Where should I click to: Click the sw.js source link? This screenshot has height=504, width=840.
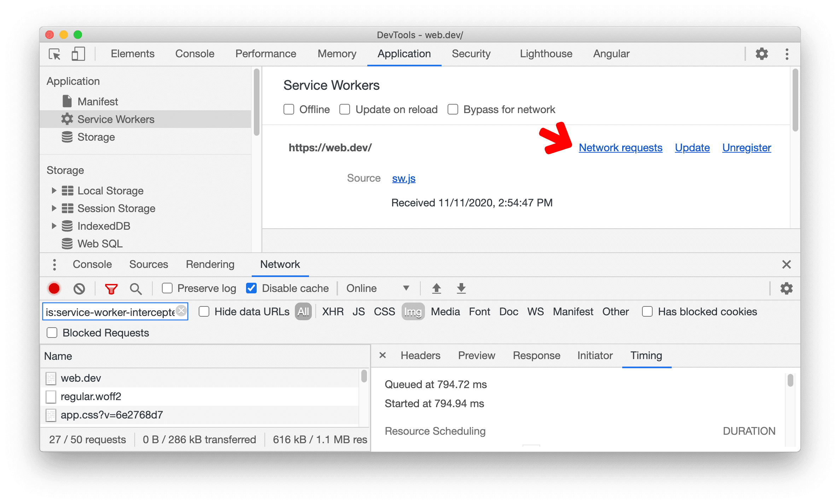tap(403, 178)
